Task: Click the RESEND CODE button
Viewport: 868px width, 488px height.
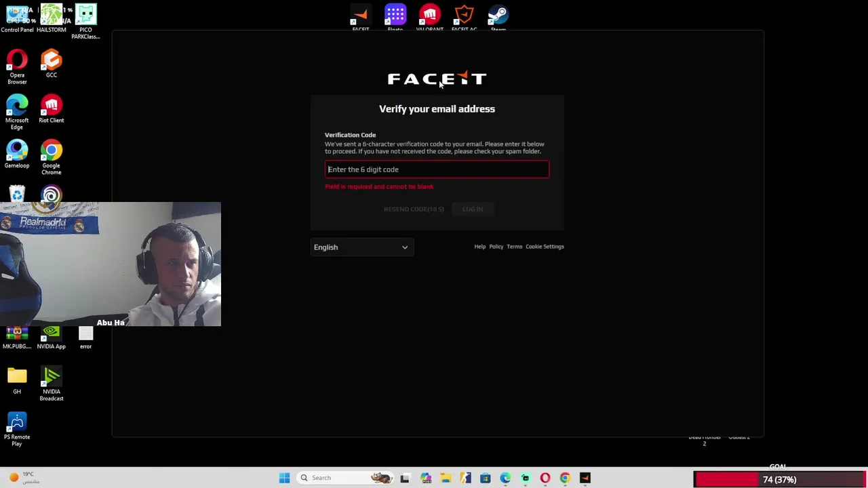Action: tap(414, 209)
